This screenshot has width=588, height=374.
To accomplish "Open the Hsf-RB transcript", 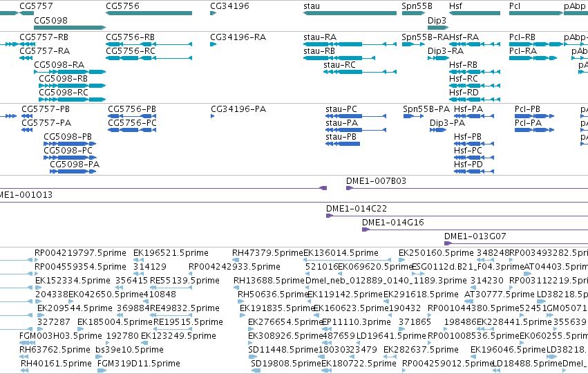I will pyautogui.click(x=475, y=72).
